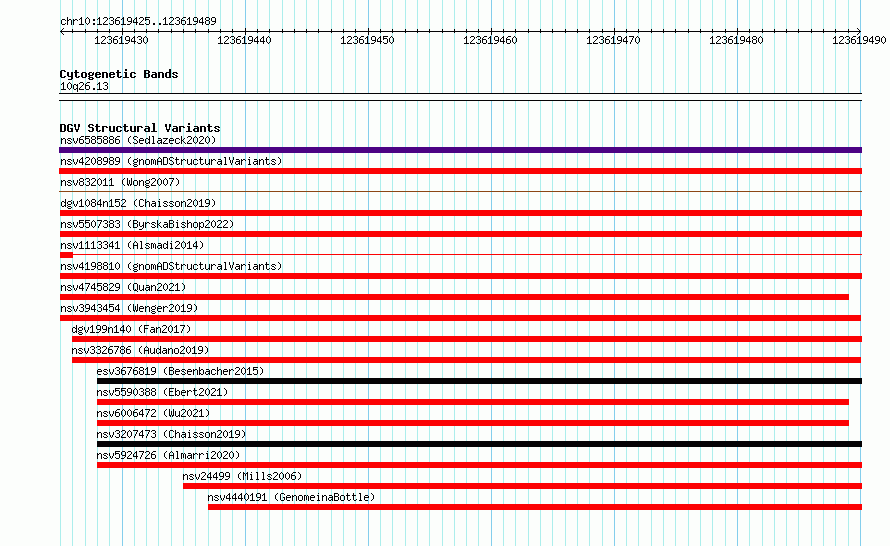Open the nsv5590388 (Ebert2021) variant
The width and height of the screenshot is (890, 546).
click(x=162, y=392)
